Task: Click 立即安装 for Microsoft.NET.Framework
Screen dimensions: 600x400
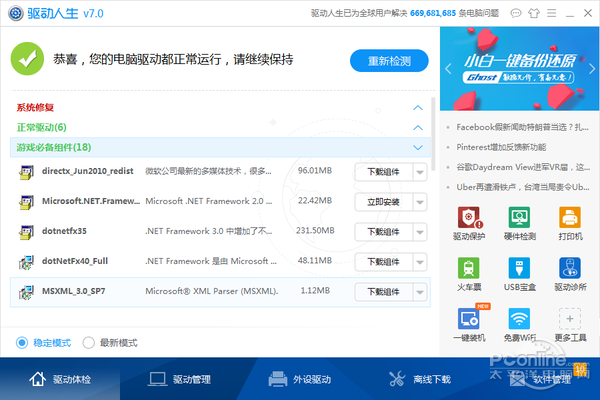Action: click(384, 202)
